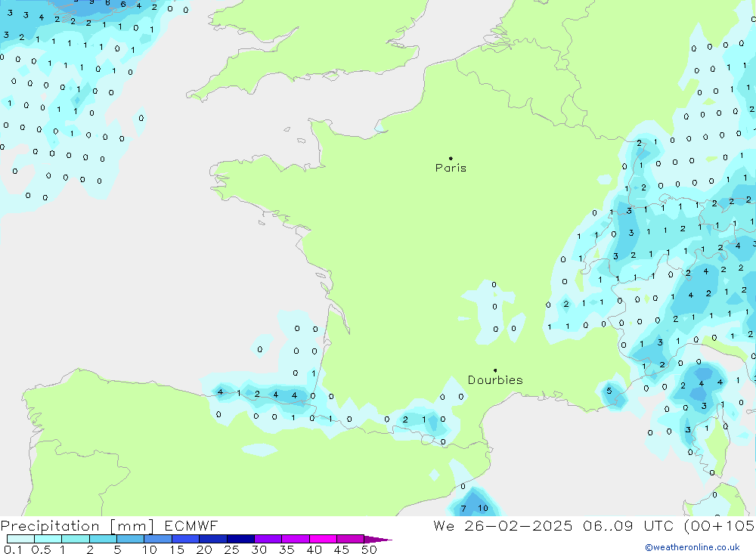Pick the 30–35 mm purple legend swatch
756x554 pixels.
point(268,539)
